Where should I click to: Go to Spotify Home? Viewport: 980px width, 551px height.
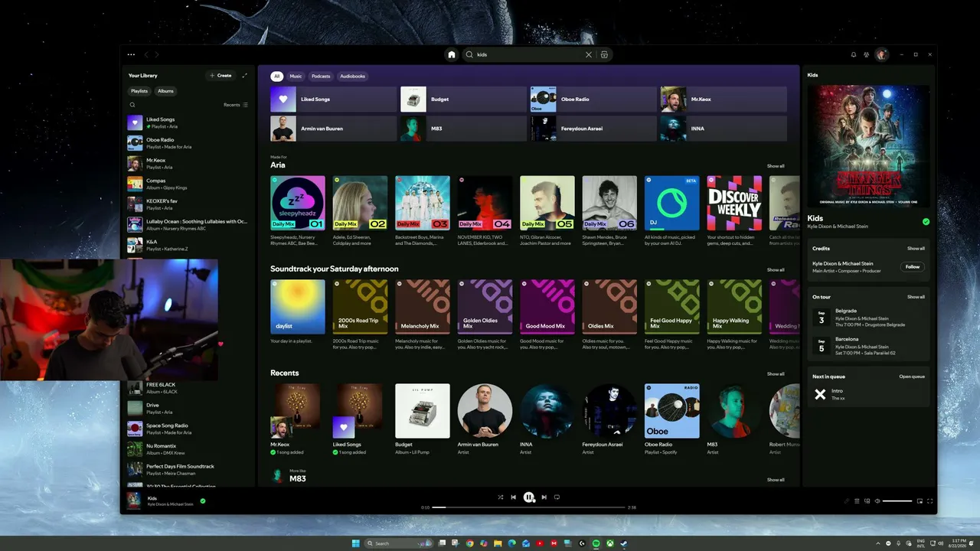point(452,54)
